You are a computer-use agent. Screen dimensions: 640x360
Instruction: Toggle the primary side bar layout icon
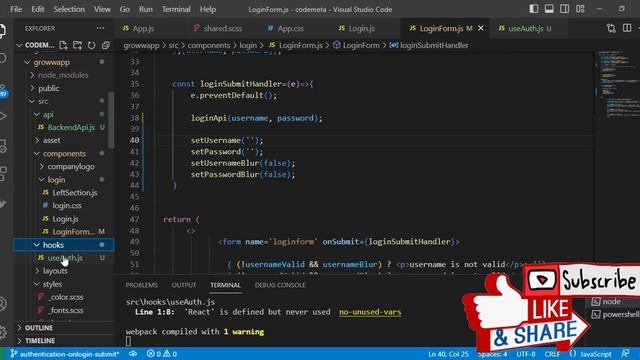[x=533, y=9]
